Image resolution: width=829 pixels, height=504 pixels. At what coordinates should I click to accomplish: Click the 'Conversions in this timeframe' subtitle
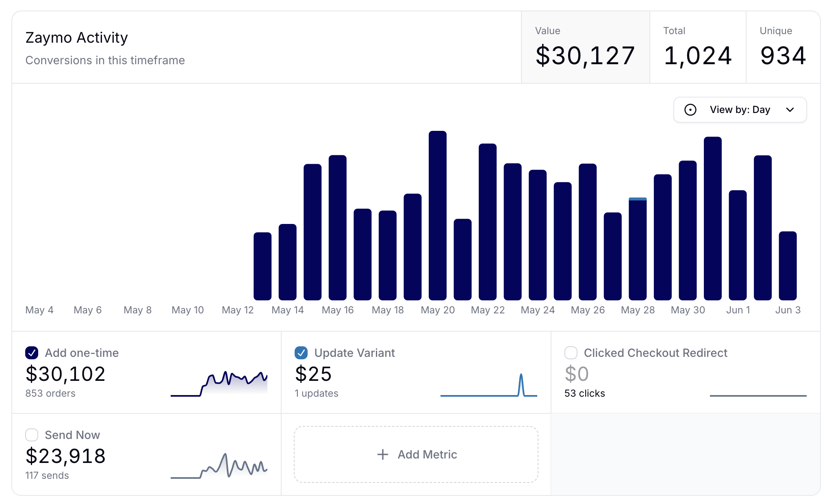tap(105, 60)
